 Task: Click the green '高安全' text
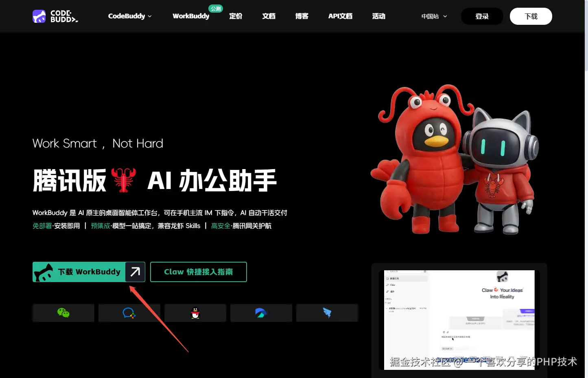coord(221,226)
